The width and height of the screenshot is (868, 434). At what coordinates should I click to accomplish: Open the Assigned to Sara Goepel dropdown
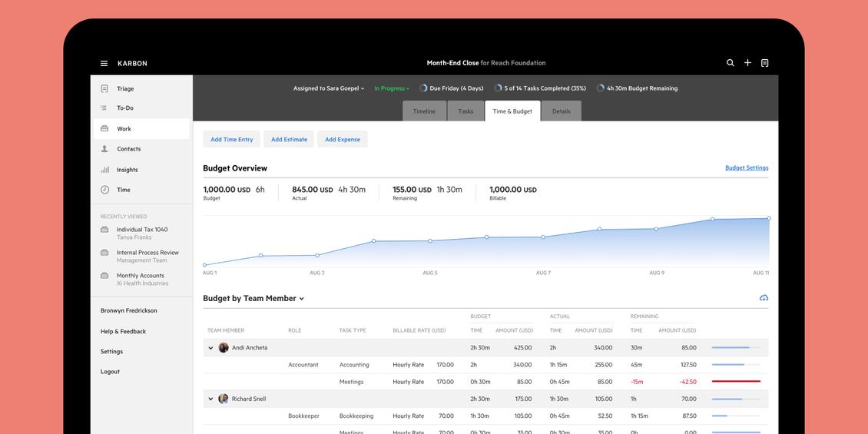click(x=329, y=88)
